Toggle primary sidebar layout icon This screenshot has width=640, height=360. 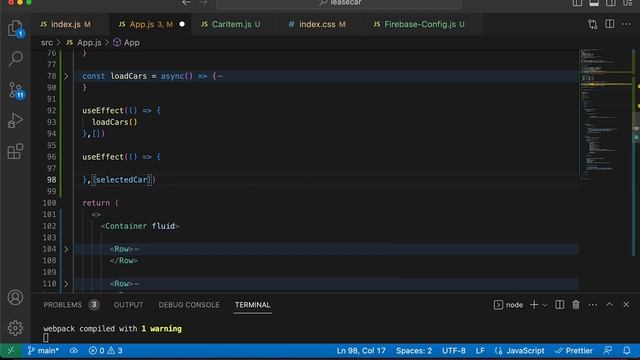577,3
